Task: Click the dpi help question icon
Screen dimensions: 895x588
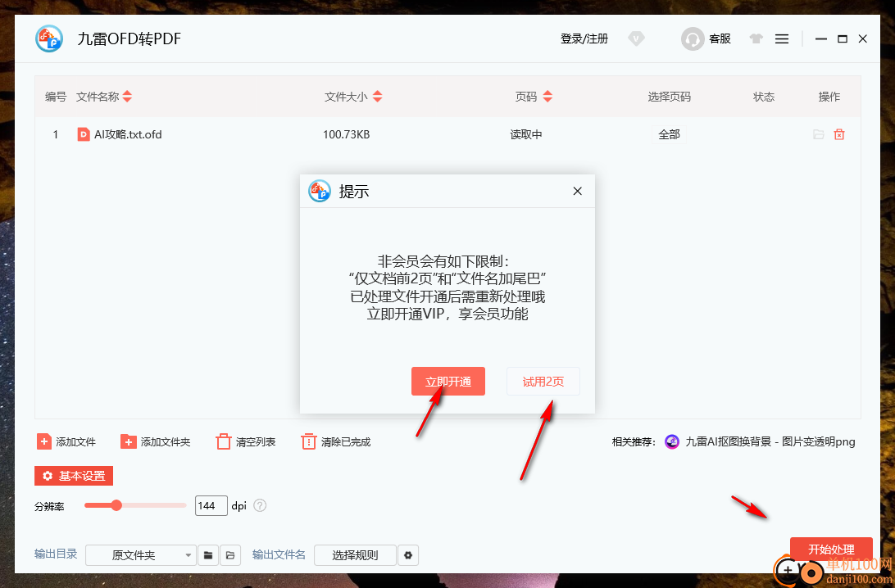Action: [260, 505]
